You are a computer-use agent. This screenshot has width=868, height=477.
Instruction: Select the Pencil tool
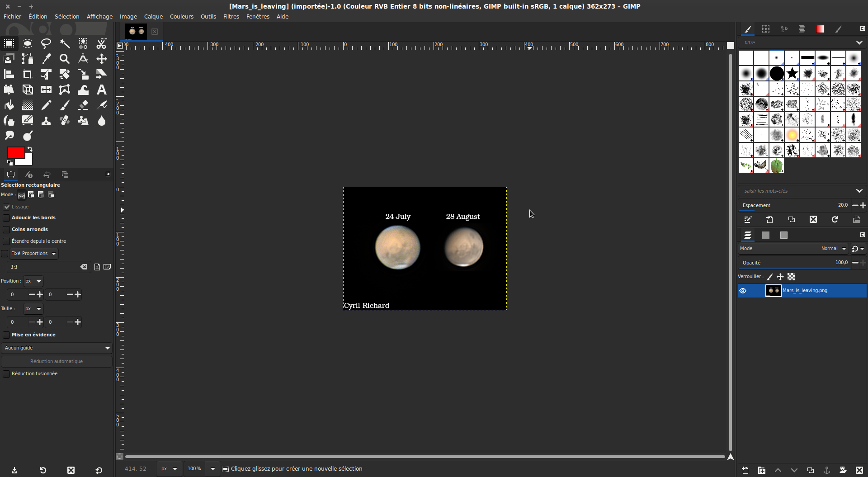click(46, 105)
